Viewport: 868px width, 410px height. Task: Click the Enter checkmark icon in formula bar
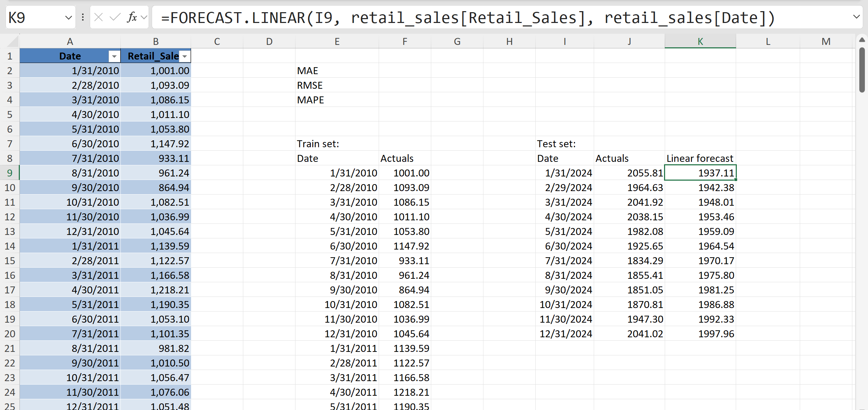click(x=115, y=17)
